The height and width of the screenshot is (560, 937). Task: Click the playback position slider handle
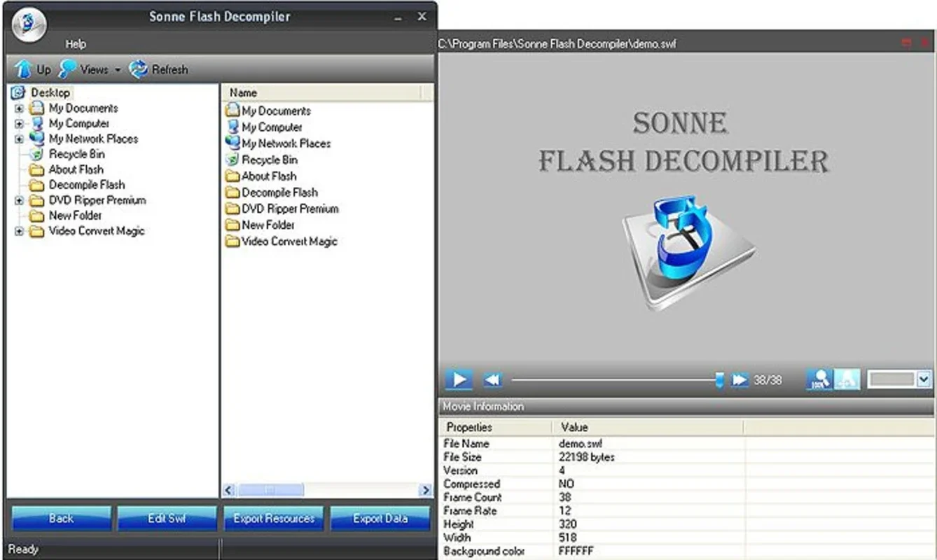pos(719,379)
